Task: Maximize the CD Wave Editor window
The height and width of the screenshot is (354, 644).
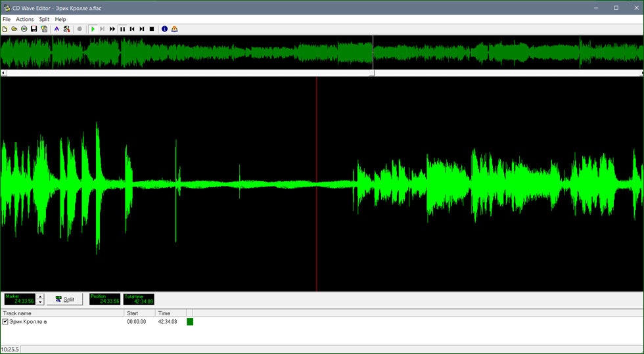Action: [616, 8]
